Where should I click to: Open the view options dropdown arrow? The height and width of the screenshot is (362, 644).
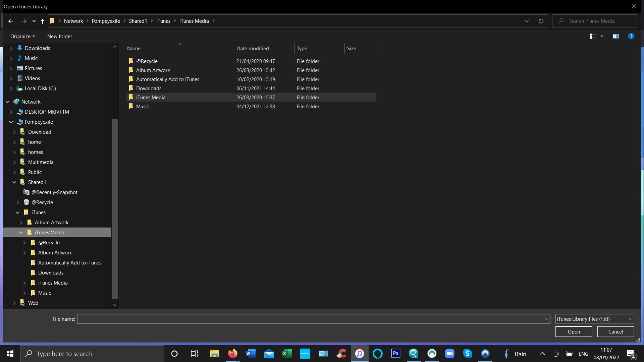[602, 36]
